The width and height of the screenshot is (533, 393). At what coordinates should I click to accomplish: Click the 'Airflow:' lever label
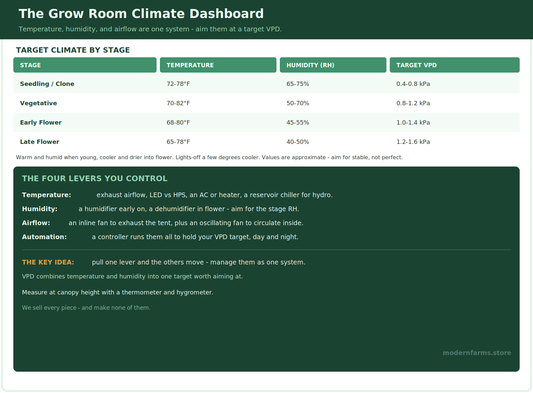pos(36,223)
